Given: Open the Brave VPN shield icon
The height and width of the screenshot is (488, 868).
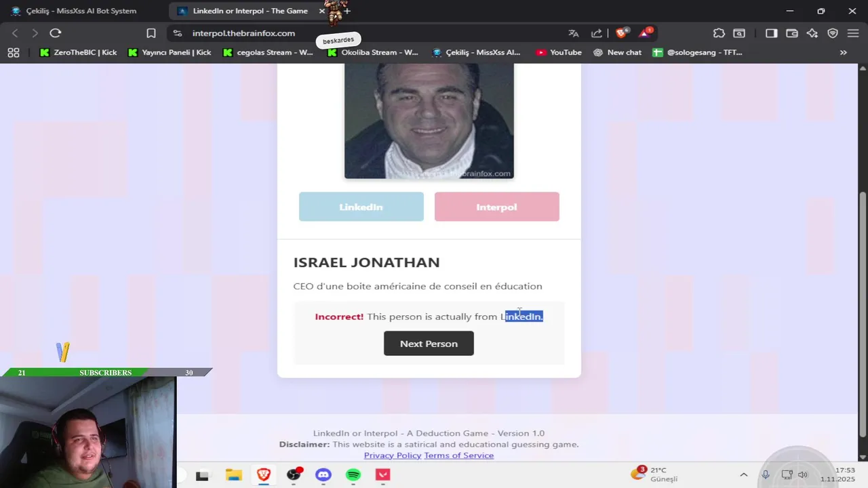Looking at the screenshot, I should pos(833,33).
